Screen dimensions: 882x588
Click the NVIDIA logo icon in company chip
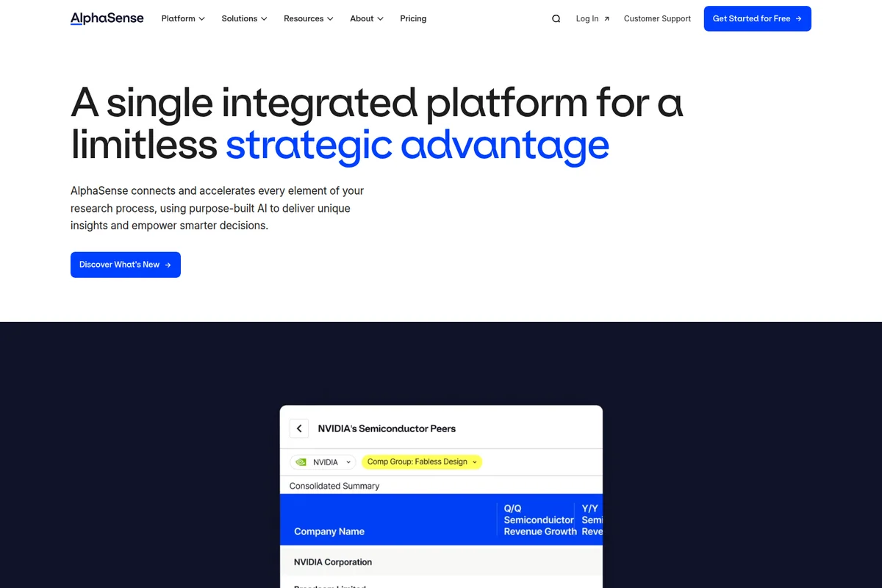(x=301, y=462)
